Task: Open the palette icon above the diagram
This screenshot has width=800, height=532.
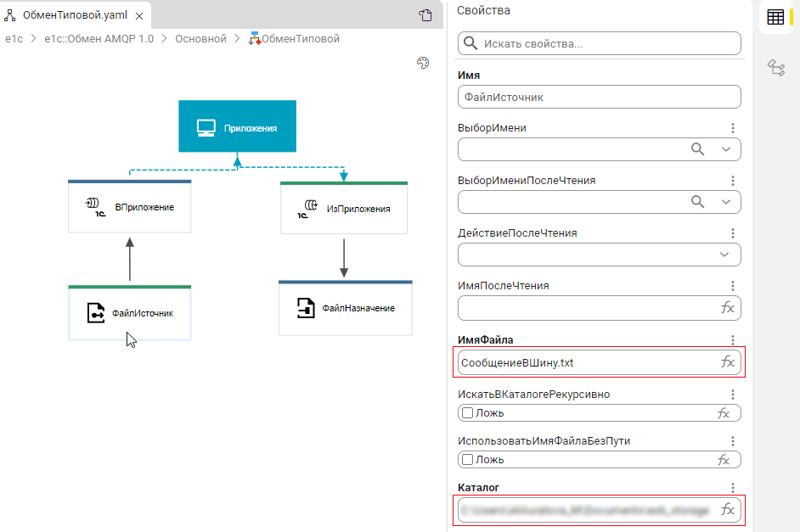Action: [x=423, y=63]
